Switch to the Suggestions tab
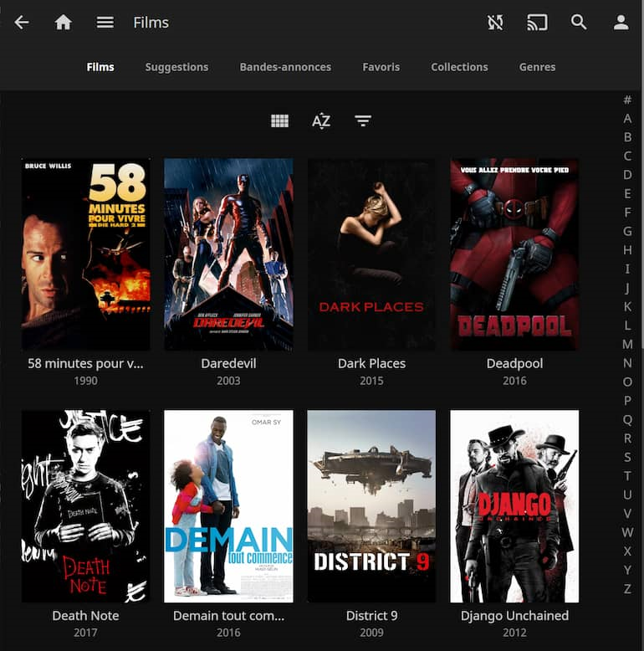The width and height of the screenshot is (644, 651). pos(176,67)
